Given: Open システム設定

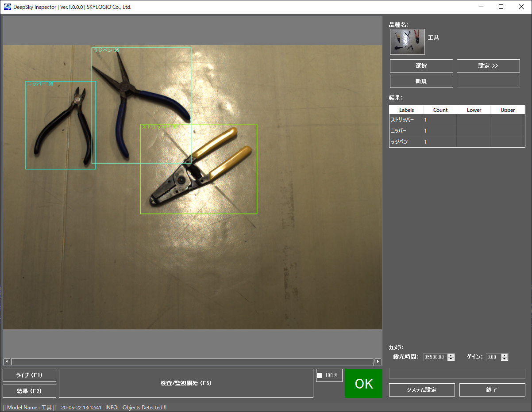Looking at the screenshot, I should (422, 390).
